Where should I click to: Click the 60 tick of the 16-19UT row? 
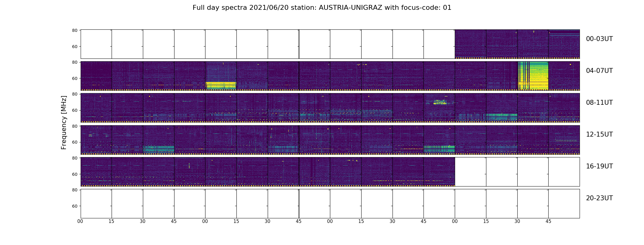point(75,174)
